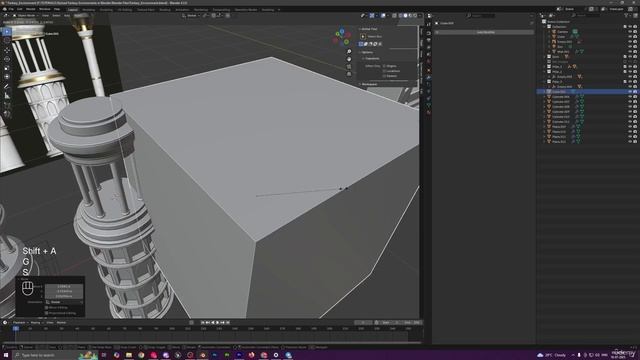
Task: Jump to the last frame in timeline
Action: pos(228,322)
